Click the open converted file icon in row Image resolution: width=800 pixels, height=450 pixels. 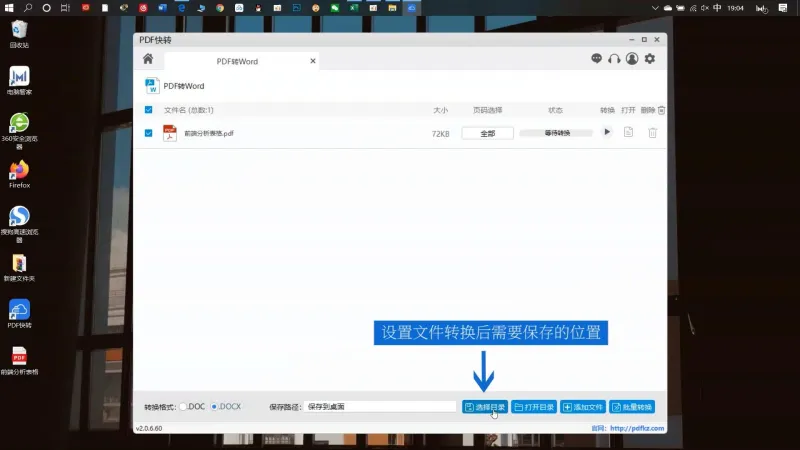(x=628, y=133)
